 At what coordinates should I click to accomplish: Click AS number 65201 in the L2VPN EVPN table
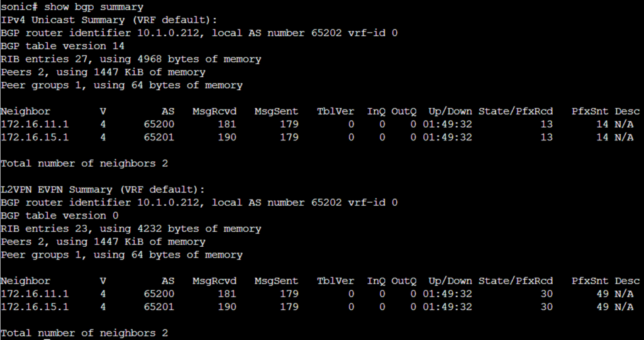[x=158, y=307]
